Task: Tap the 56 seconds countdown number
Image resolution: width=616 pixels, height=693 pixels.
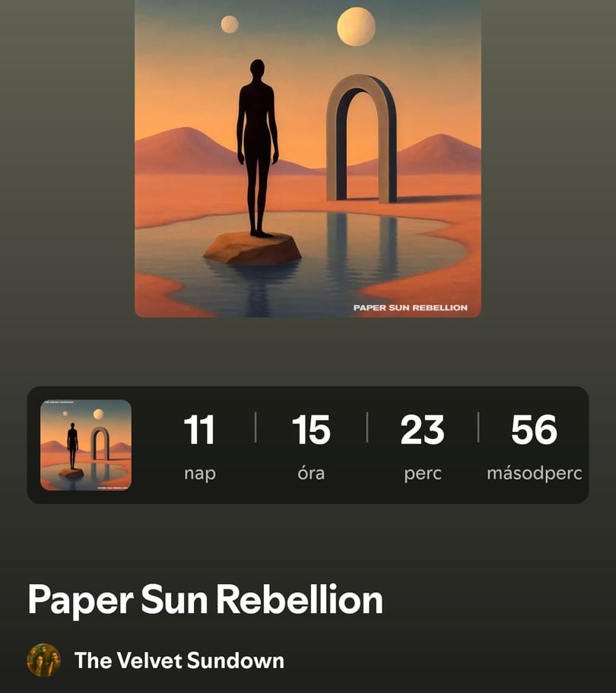Action: pyautogui.click(x=535, y=430)
